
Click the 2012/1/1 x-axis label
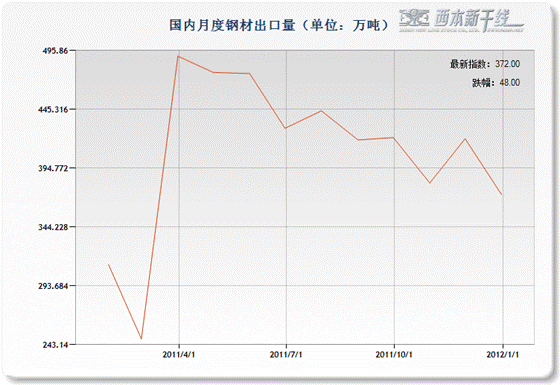(502, 354)
